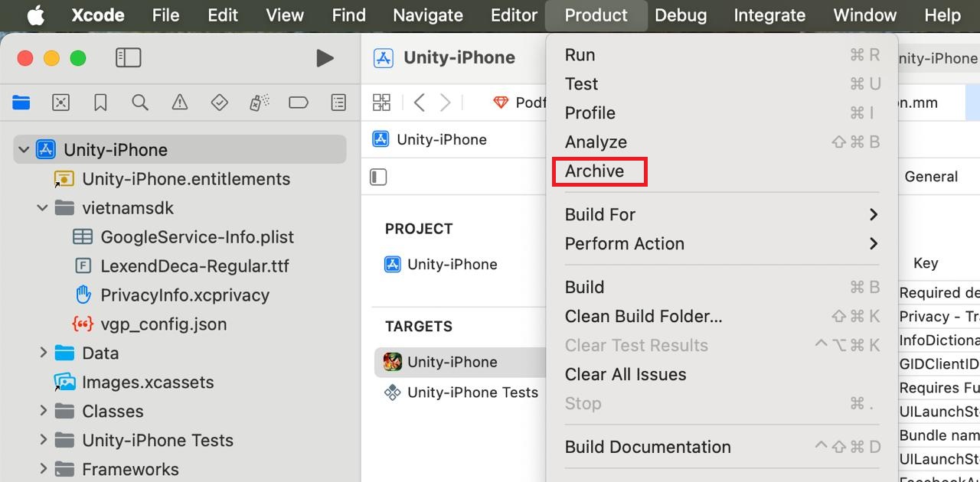
Task: Toggle the navigator sidebar panel icon
Action: pyautogui.click(x=128, y=58)
